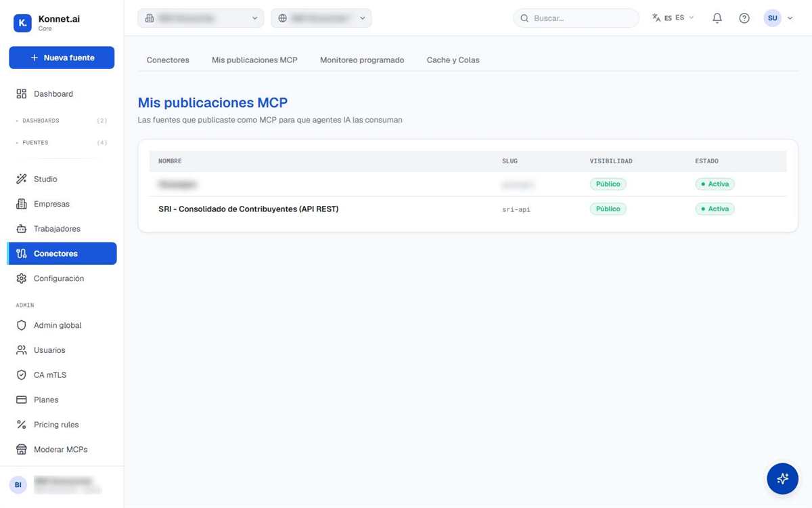Screen dimensions: 812x508
Task: Click the Pricing rules percent icon
Action: 21,425
